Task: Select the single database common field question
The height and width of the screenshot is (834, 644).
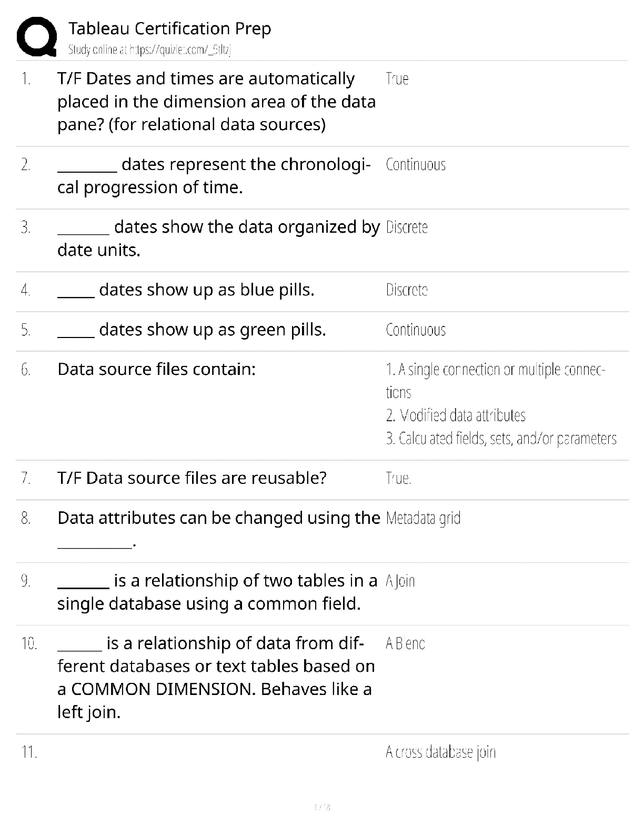Action: coord(217,592)
